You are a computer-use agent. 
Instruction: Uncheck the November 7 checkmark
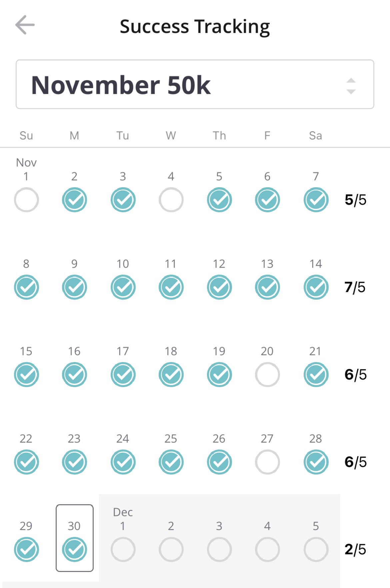click(x=316, y=200)
